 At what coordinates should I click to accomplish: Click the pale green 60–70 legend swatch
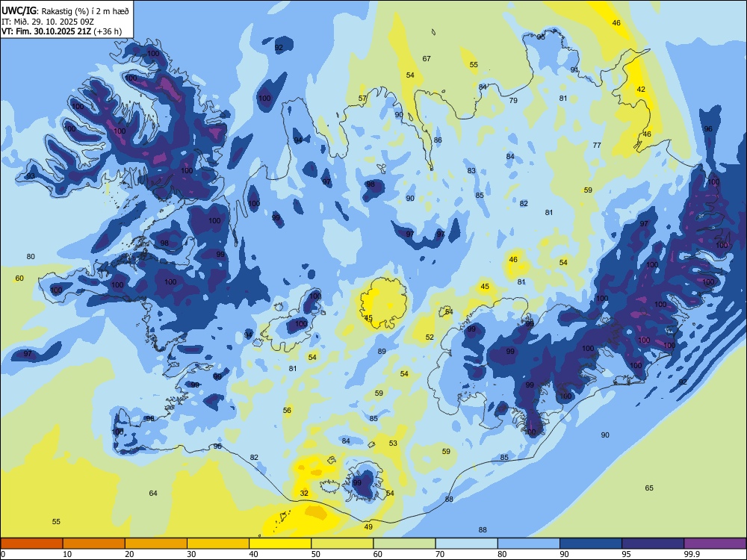404,544
